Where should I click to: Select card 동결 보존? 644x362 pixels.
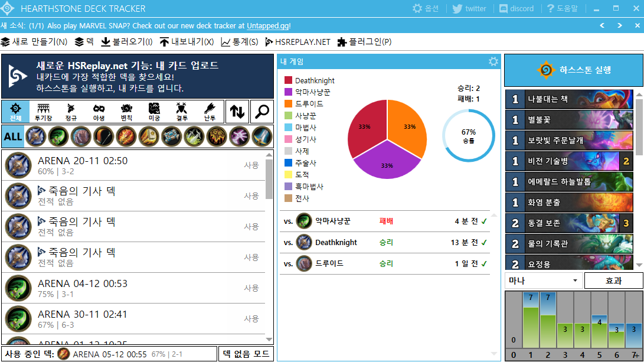pyautogui.click(x=569, y=223)
